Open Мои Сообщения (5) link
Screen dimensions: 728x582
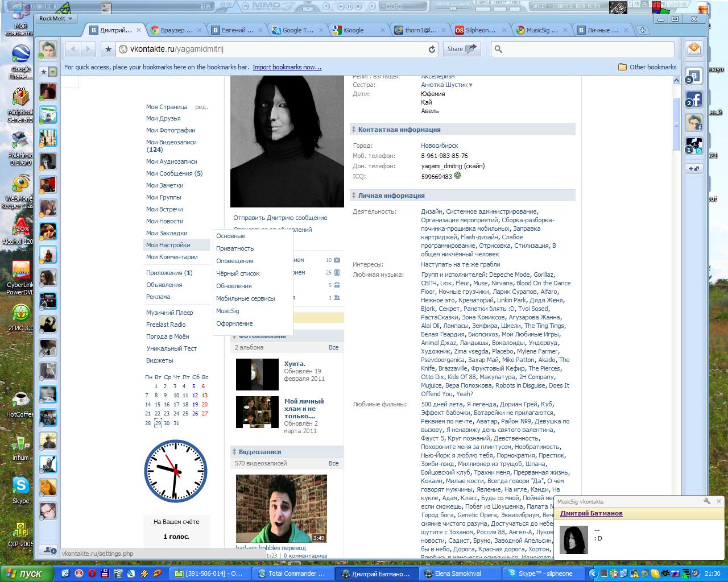tap(174, 173)
